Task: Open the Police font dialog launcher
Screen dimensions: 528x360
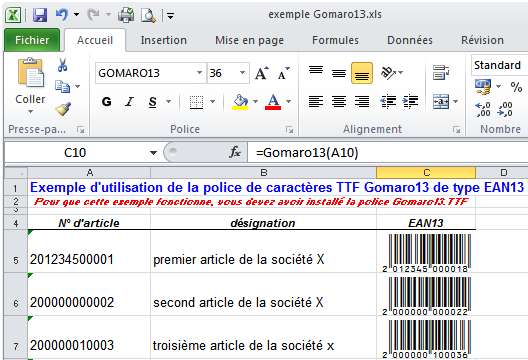Action: (x=289, y=130)
